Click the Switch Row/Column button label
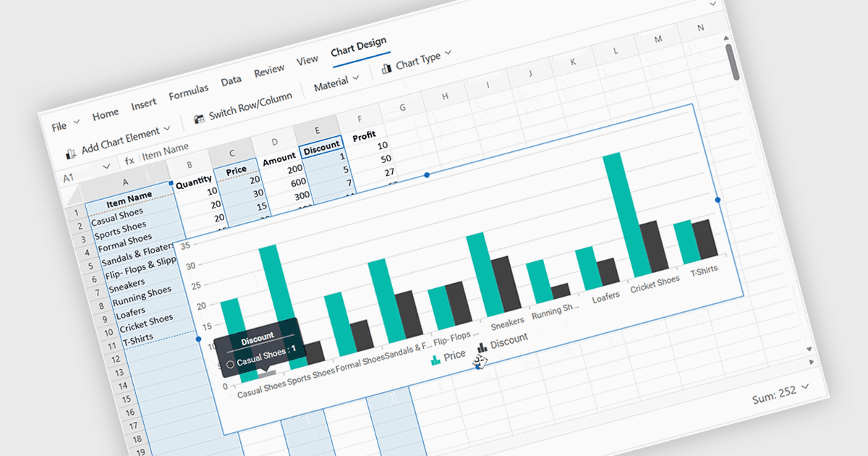 250,106
